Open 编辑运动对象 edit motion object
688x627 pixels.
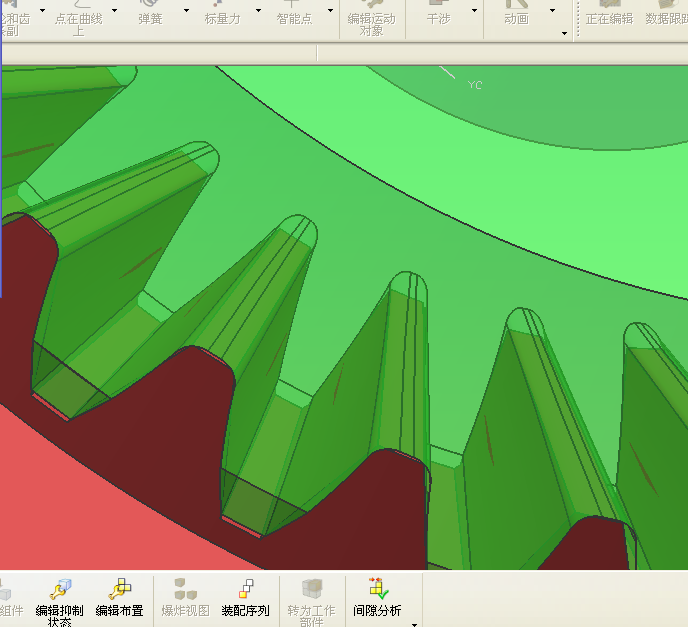pyautogui.click(x=372, y=18)
